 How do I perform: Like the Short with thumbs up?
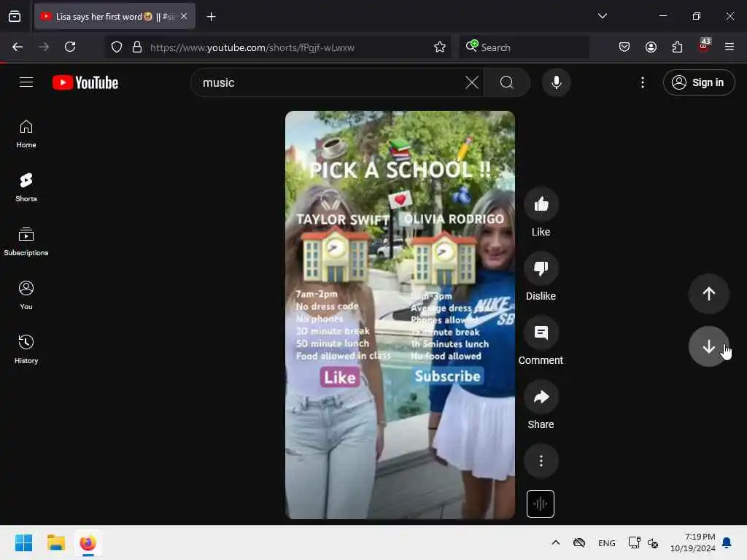click(x=541, y=205)
